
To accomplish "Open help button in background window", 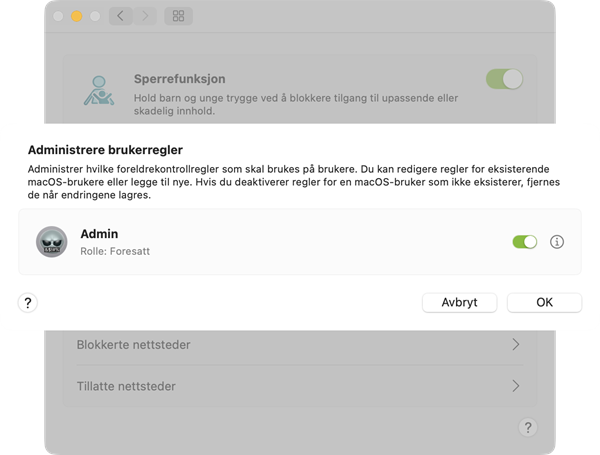I will pos(528,427).
